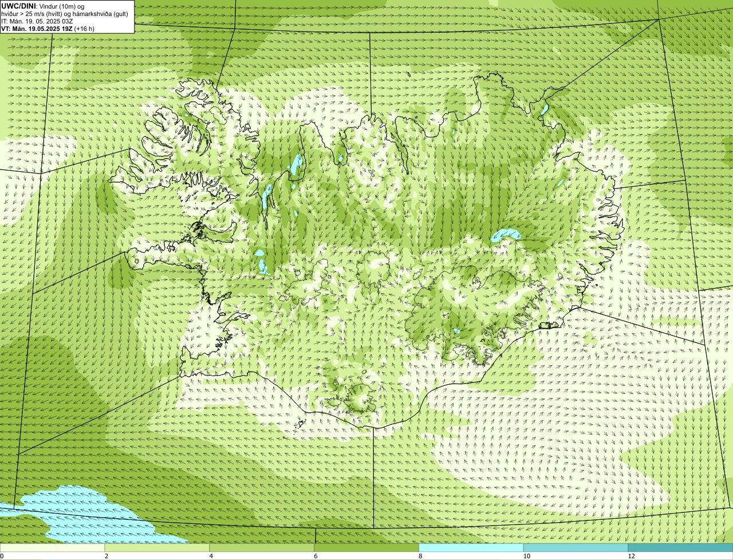Click the 'IT: Mán. 19. 05. 2025 03Z' line

point(37,21)
